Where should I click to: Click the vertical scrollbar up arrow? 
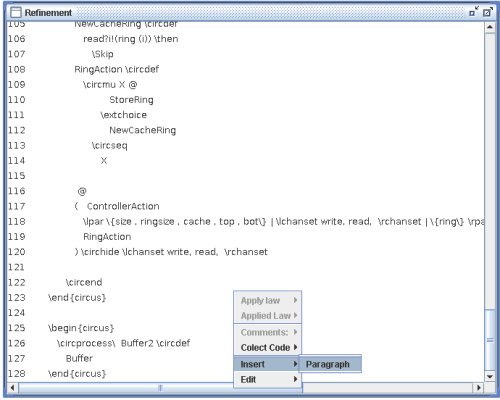[489, 27]
